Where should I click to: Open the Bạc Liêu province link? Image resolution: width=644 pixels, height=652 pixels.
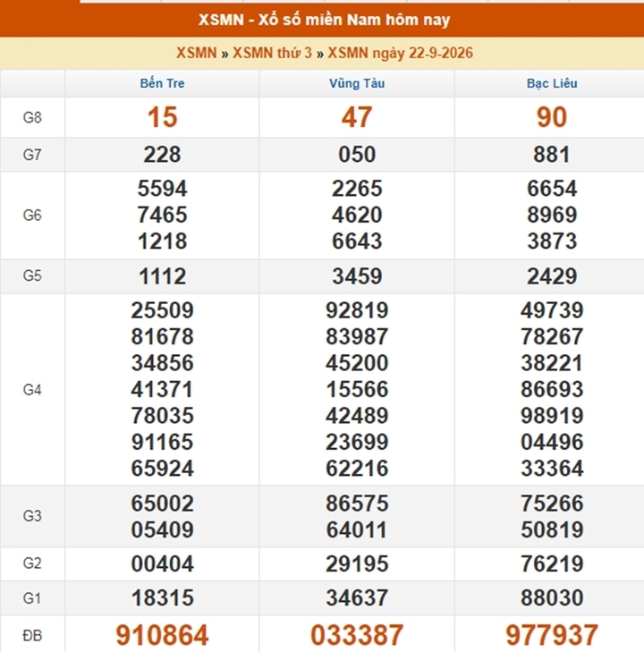click(x=552, y=83)
